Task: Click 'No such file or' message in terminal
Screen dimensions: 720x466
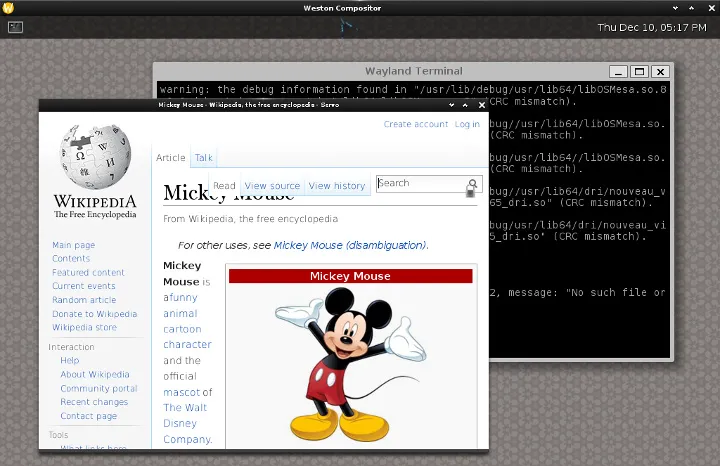Action: (x=616, y=292)
